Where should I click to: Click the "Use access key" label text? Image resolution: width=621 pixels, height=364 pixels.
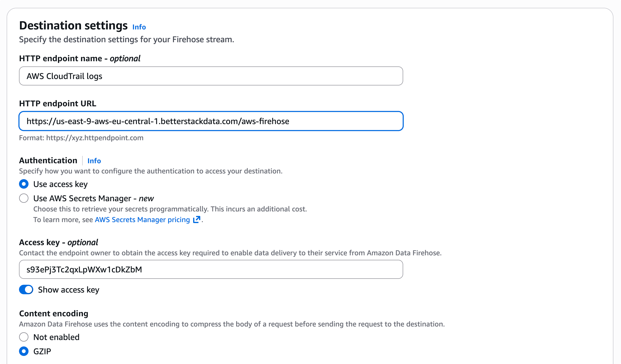tap(60, 184)
